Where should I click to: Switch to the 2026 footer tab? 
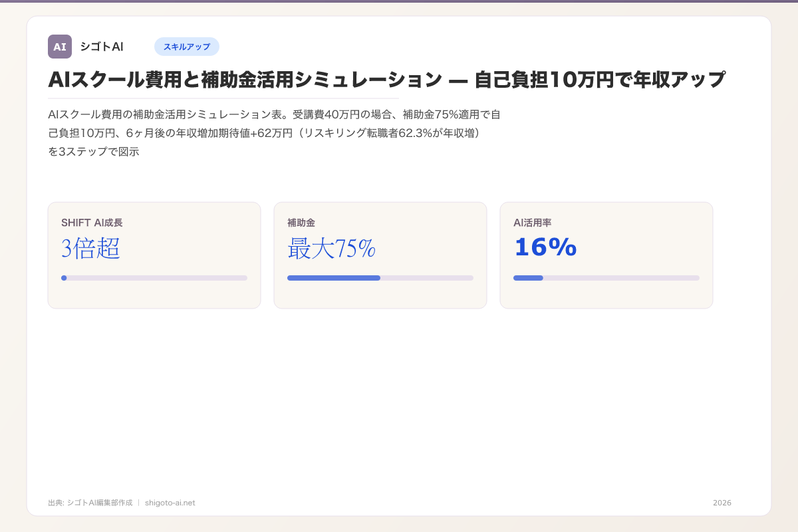coord(721,503)
